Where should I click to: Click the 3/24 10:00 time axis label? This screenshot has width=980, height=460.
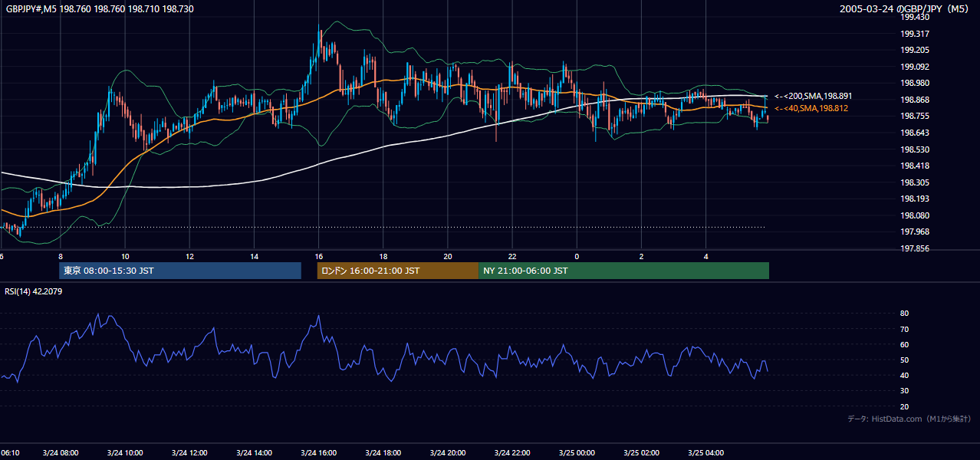pos(124,453)
